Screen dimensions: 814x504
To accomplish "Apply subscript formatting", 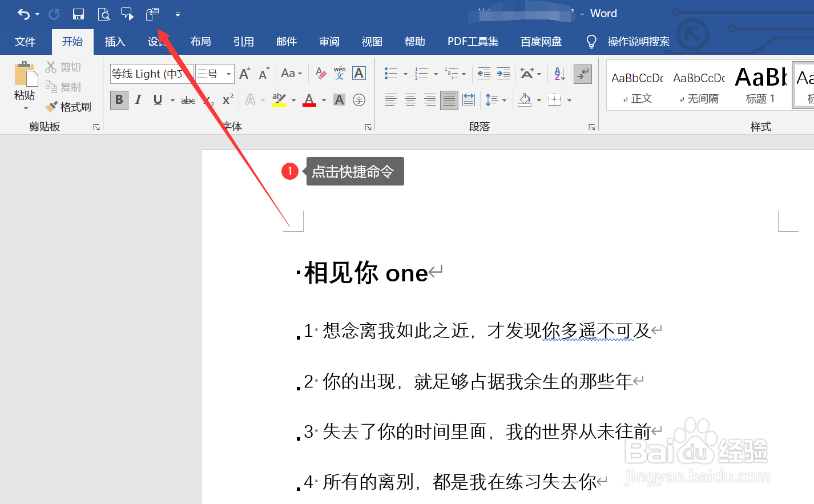I will coord(208,100).
